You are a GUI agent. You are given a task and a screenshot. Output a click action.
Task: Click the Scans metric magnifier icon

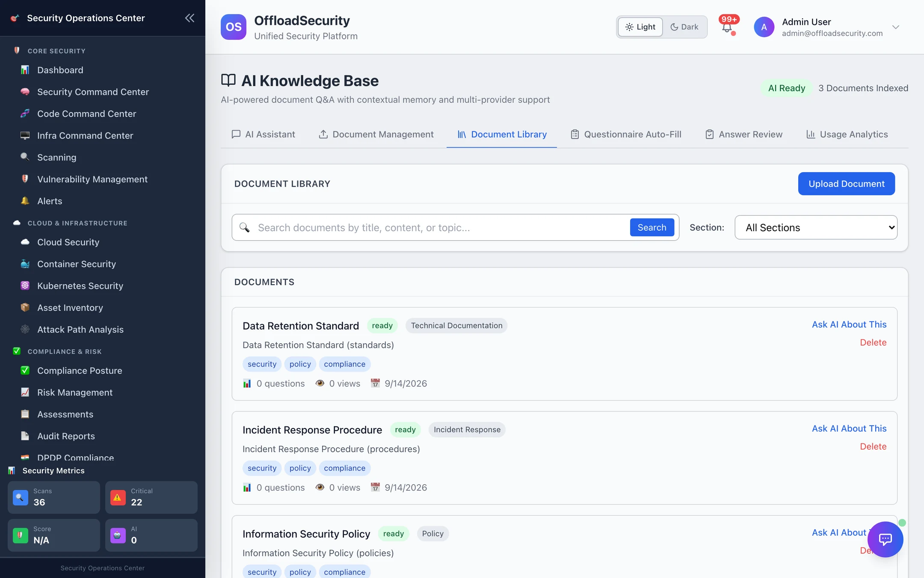tap(21, 498)
